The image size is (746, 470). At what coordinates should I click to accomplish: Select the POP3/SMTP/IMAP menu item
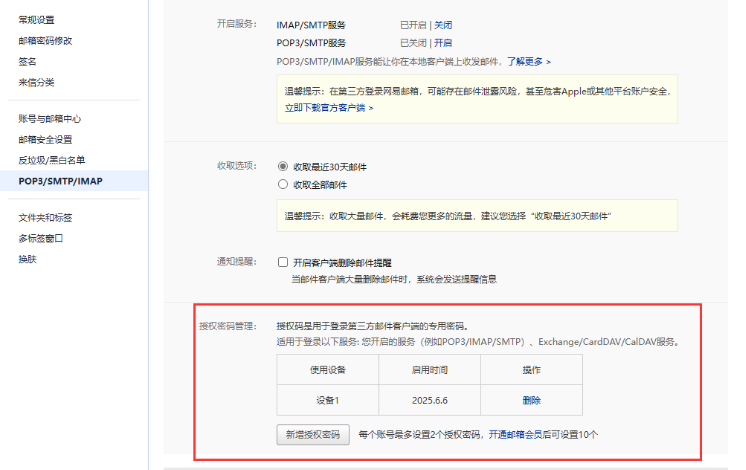point(60,181)
